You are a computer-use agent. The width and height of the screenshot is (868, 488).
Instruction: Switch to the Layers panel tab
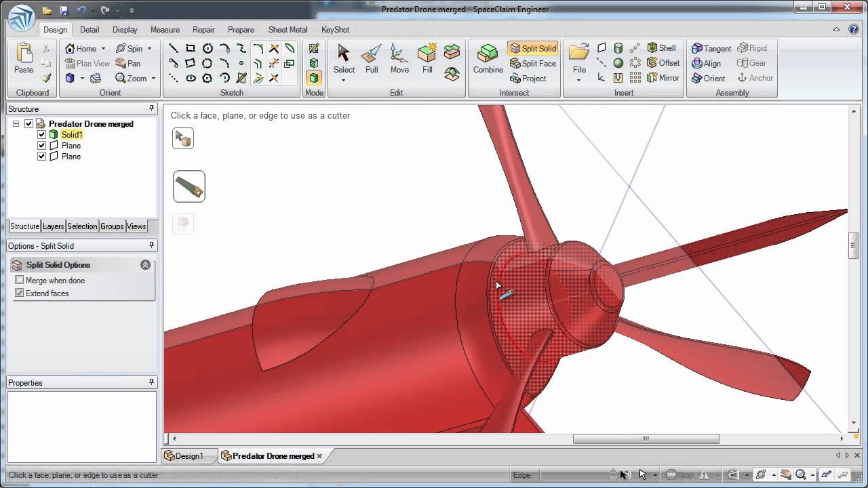coord(53,226)
